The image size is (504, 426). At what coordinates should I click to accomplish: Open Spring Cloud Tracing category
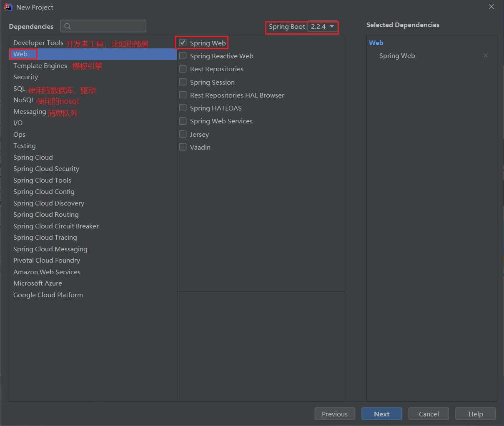93,238
